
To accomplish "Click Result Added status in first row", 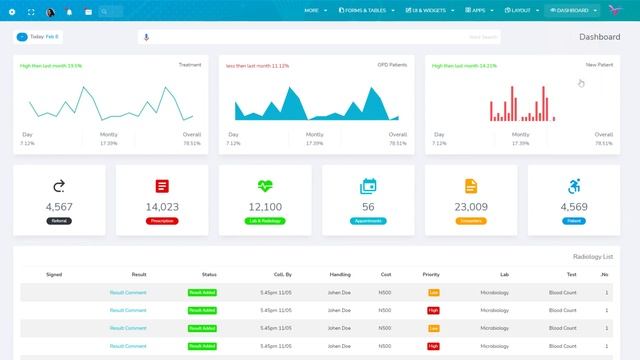I will click(x=202, y=293).
